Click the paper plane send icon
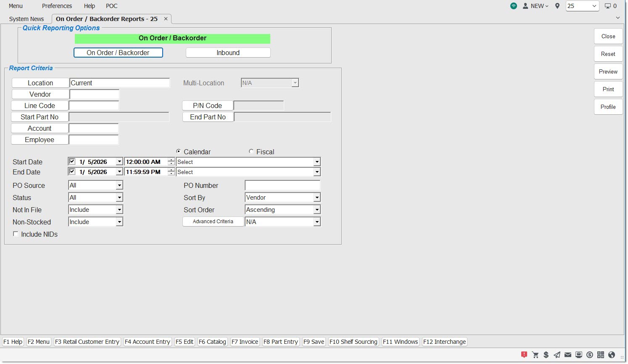 pos(557,355)
